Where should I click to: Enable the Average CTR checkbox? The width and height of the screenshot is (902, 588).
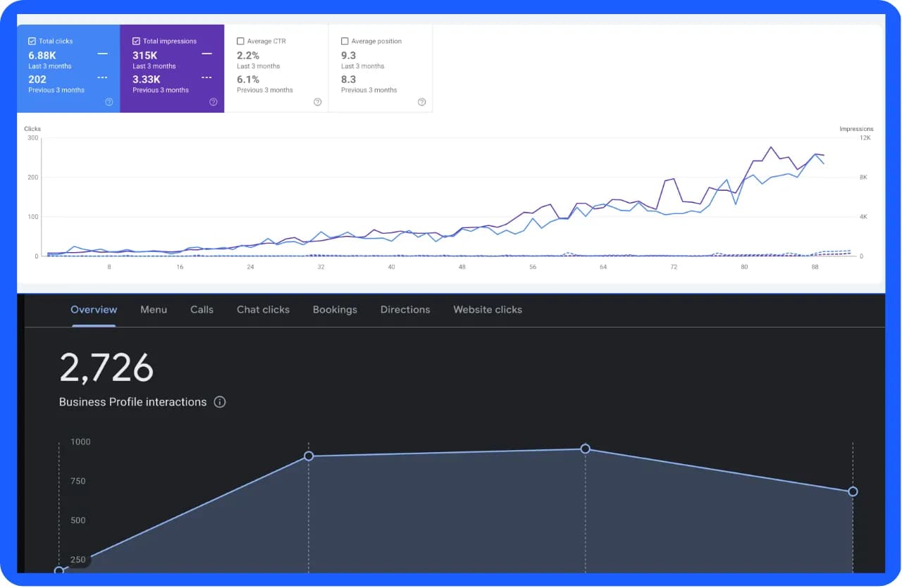(x=241, y=42)
